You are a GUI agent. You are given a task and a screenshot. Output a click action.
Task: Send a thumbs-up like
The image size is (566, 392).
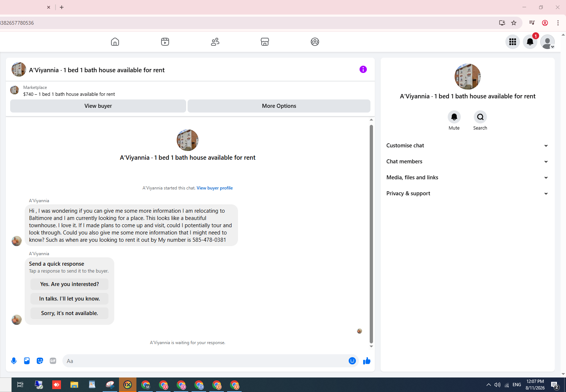point(367,361)
